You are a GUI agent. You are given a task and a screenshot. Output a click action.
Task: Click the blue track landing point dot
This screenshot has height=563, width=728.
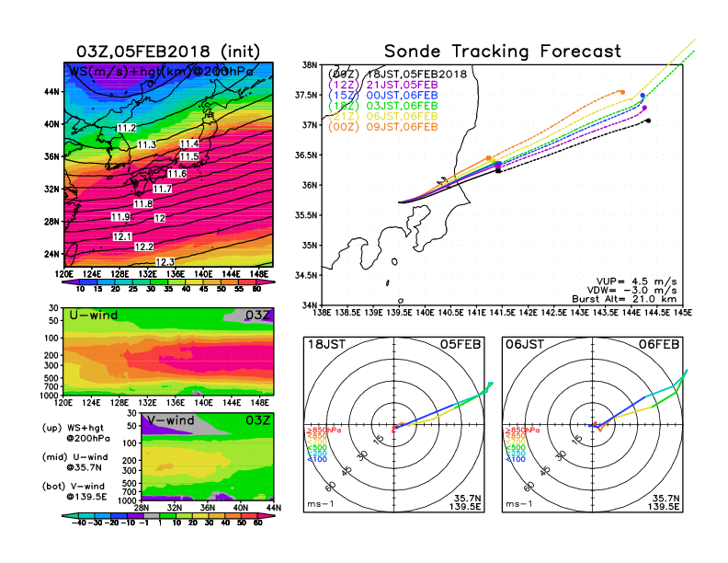tap(643, 96)
